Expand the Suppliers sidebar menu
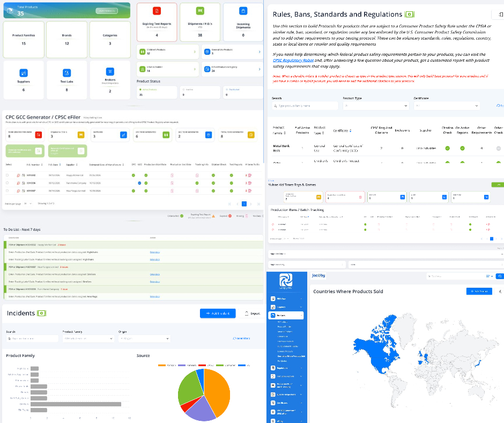Image resolution: width=504 pixels, height=423 pixels. (x=301, y=307)
